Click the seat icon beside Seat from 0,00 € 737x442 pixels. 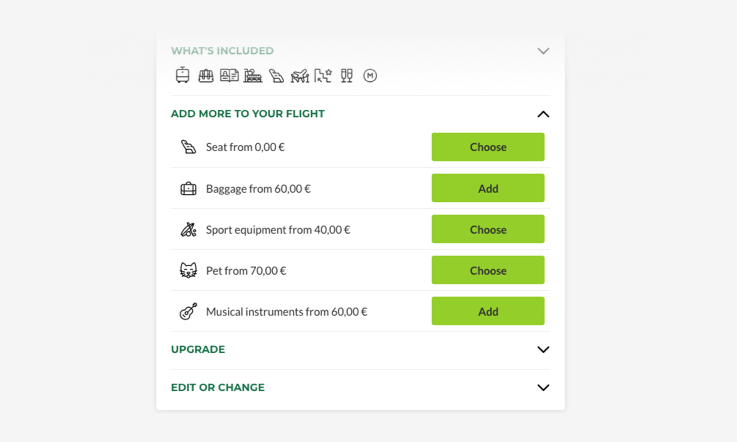188,147
